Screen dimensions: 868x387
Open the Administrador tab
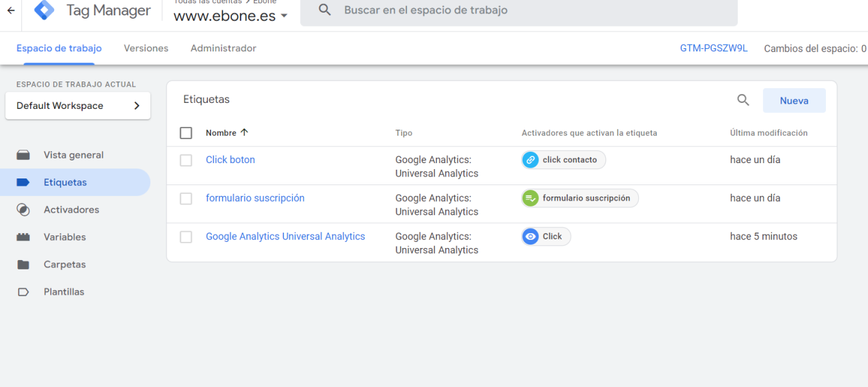[223, 48]
